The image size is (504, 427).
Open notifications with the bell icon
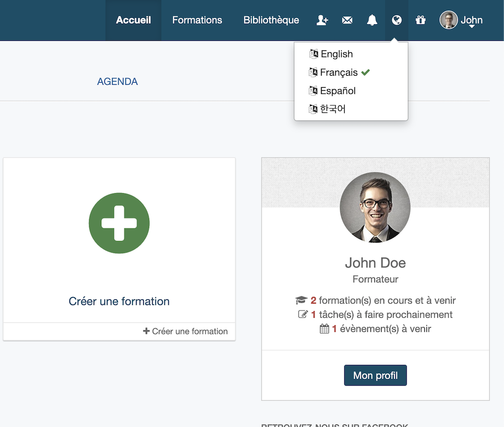coord(372,20)
